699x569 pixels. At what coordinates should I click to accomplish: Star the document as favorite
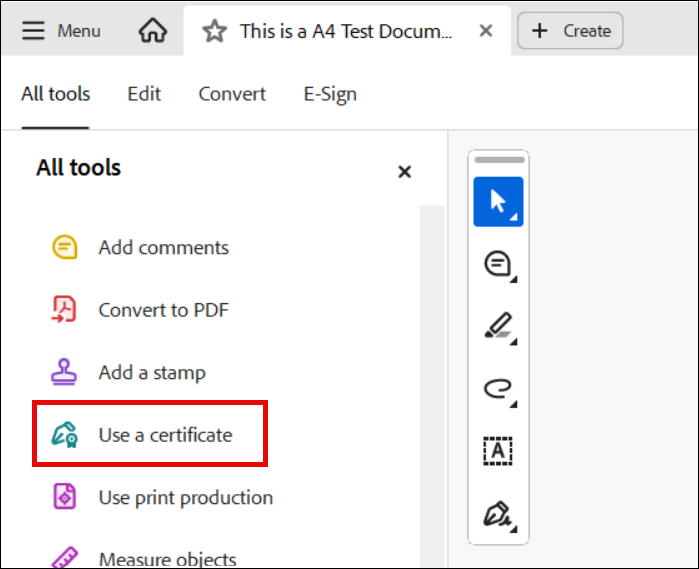(215, 31)
